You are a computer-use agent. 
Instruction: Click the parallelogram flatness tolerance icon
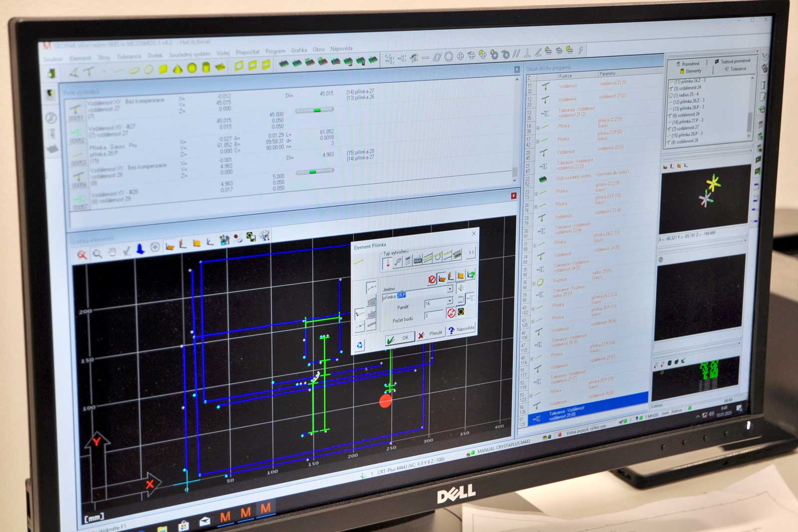(x=437, y=57)
